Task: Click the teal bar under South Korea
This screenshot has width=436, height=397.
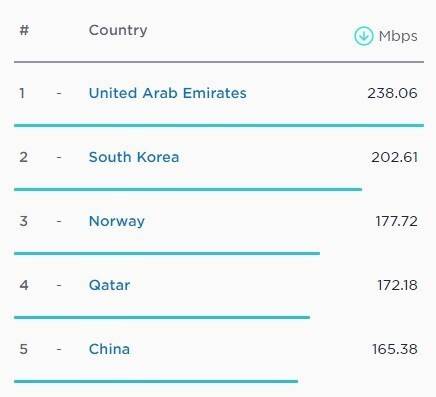Action: [188, 189]
